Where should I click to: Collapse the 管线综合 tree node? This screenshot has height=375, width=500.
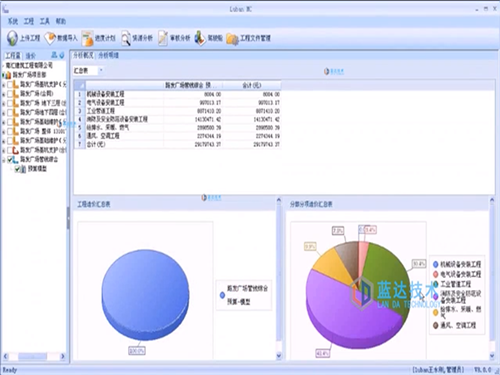click(x=4, y=160)
